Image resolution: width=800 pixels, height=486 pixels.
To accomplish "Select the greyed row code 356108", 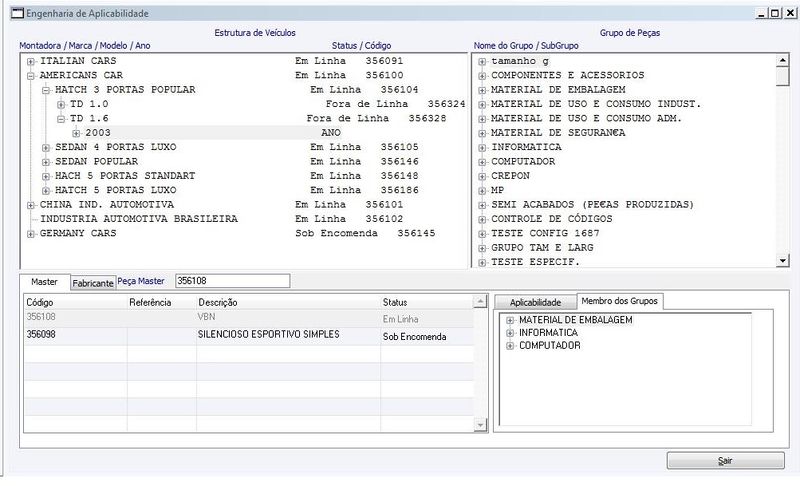I will point(249,319).
